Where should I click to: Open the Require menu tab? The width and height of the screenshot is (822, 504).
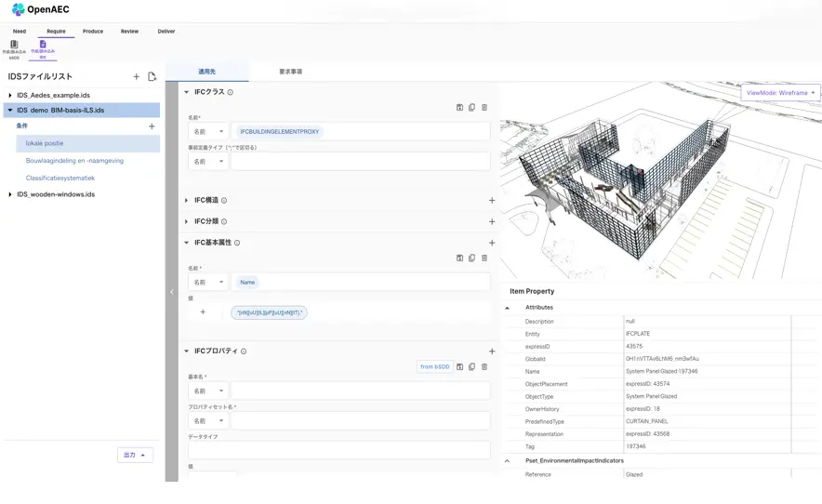(x=56, y=32)
